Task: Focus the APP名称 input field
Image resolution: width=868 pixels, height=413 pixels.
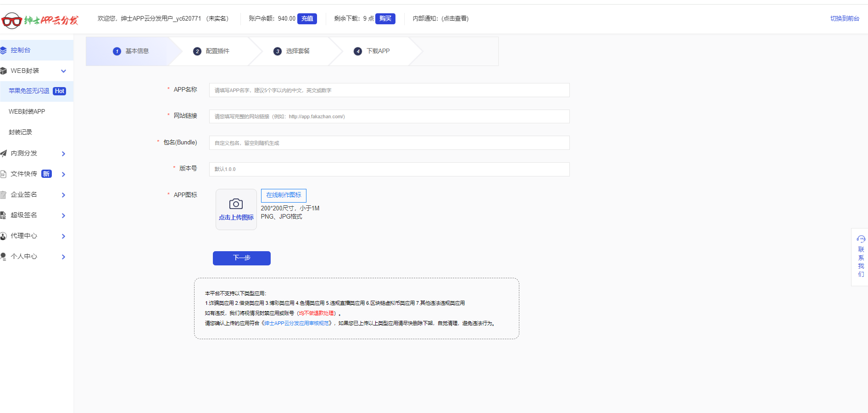Action: pyautogui.click(x=389, y=90)
